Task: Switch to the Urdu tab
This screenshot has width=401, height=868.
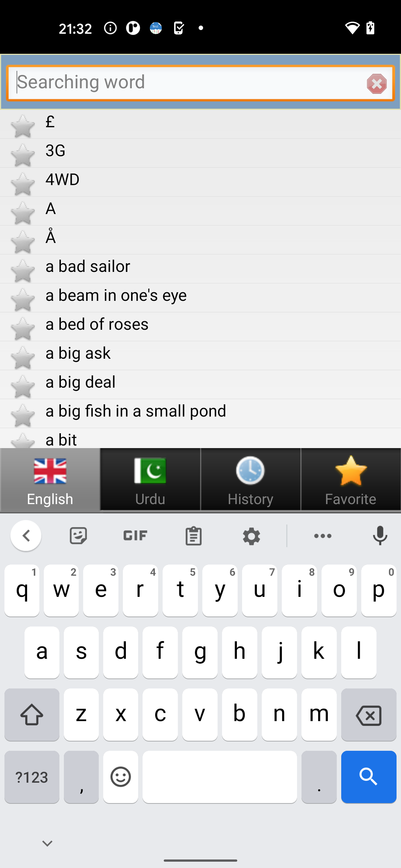Action: [150, 480]
